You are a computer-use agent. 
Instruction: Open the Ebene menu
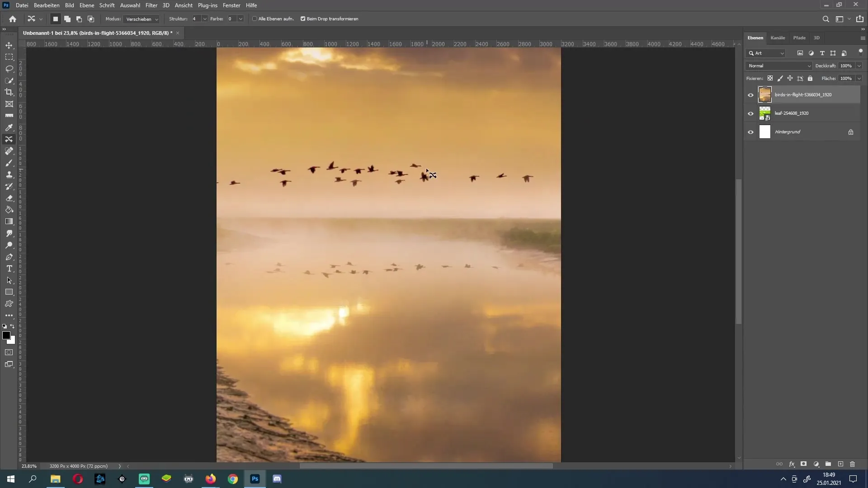point(86,5)
